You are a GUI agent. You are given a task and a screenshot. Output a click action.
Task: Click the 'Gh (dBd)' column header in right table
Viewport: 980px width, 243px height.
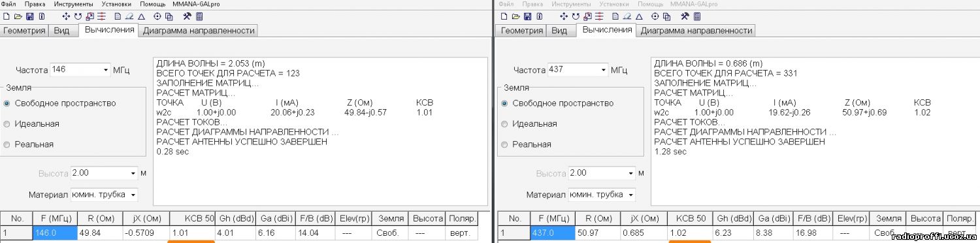click(734, 219)
